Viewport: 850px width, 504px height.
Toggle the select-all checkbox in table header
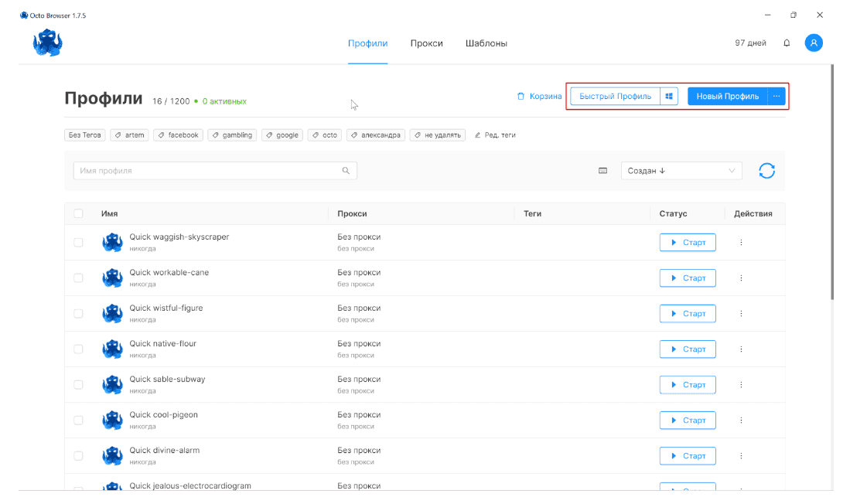78,213
